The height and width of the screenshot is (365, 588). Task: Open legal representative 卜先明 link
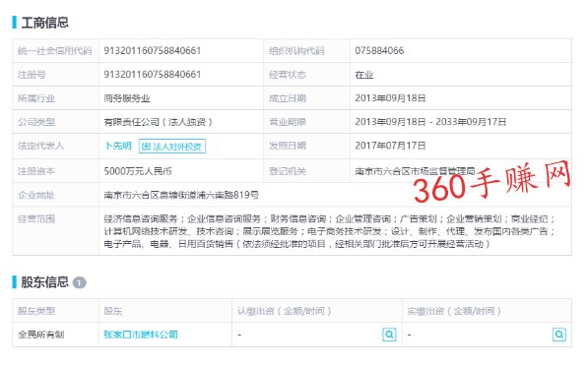[x=118, y=146]
